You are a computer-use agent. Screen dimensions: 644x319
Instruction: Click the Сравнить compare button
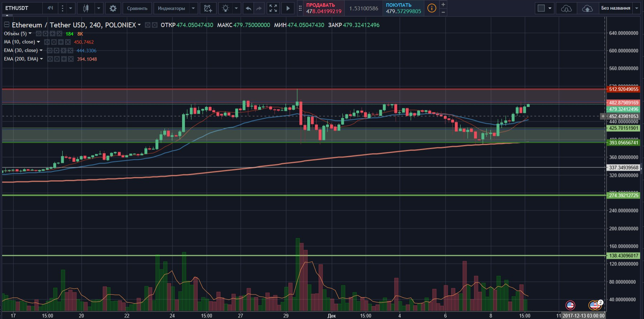[137, 8]
